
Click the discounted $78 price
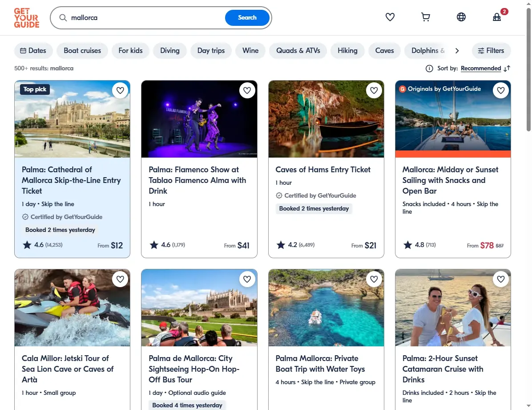[487, 245]
